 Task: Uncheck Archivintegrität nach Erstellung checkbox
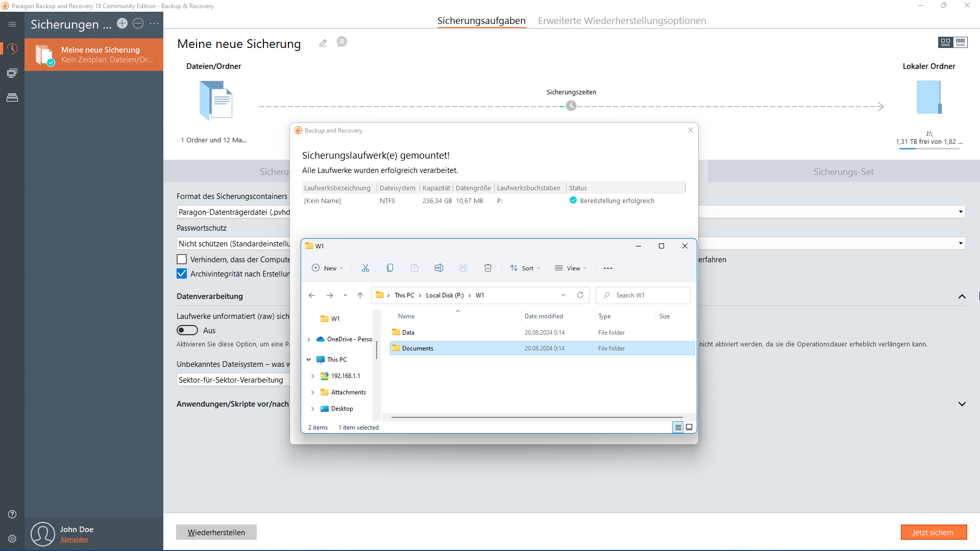coord(182,273)
